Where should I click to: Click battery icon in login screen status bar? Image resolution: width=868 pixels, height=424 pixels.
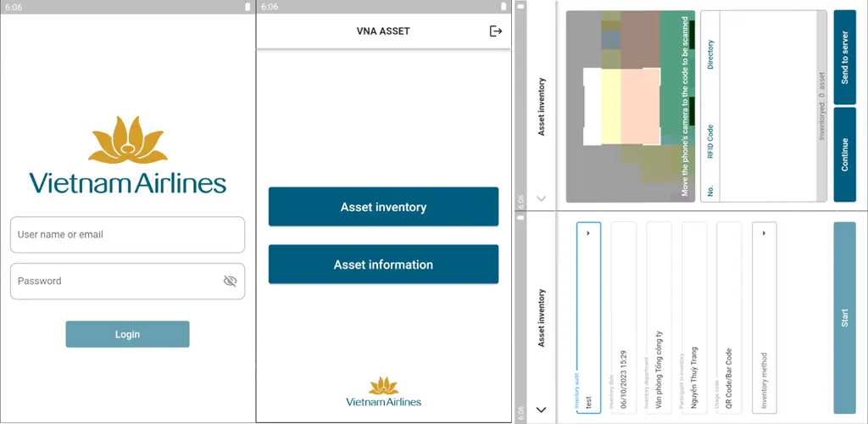tap(248, 7)
